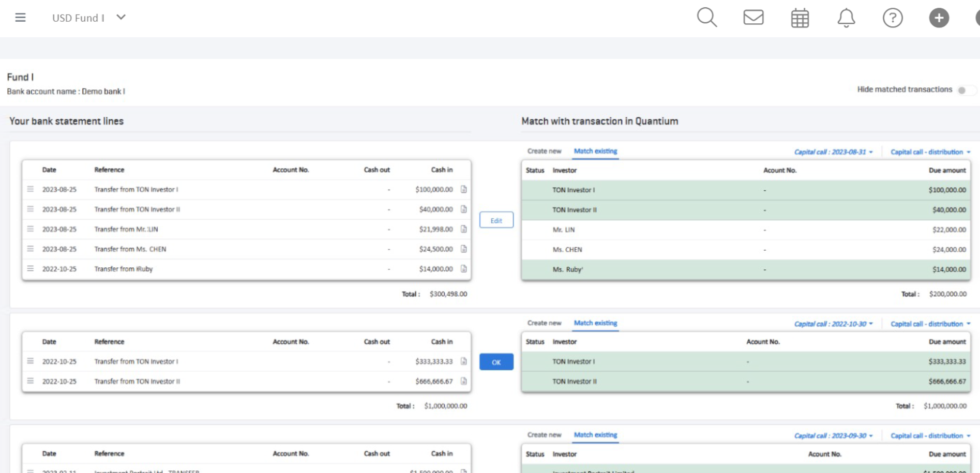The width and height of the screenshot is (980, 473).
Task: Open Capital call 2022-10-30 dropdown
Action: coord(833,324)
